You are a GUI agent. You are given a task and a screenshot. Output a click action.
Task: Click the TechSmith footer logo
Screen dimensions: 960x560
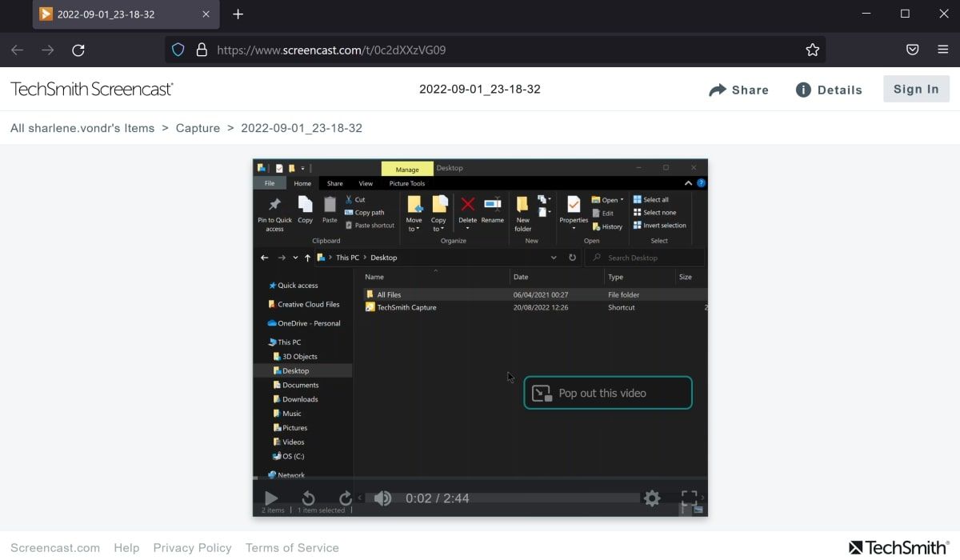click(x=899, y=547)
